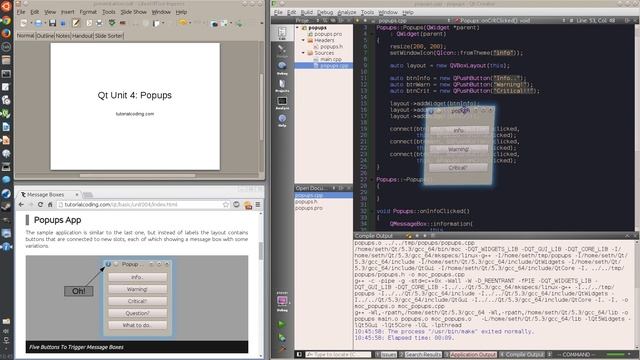Image resolution: width=640 pixels, height=360 pixels.
Task: Select main.cpp in the Sources folder
Action: pyautogui.click(x=331, y=60)
